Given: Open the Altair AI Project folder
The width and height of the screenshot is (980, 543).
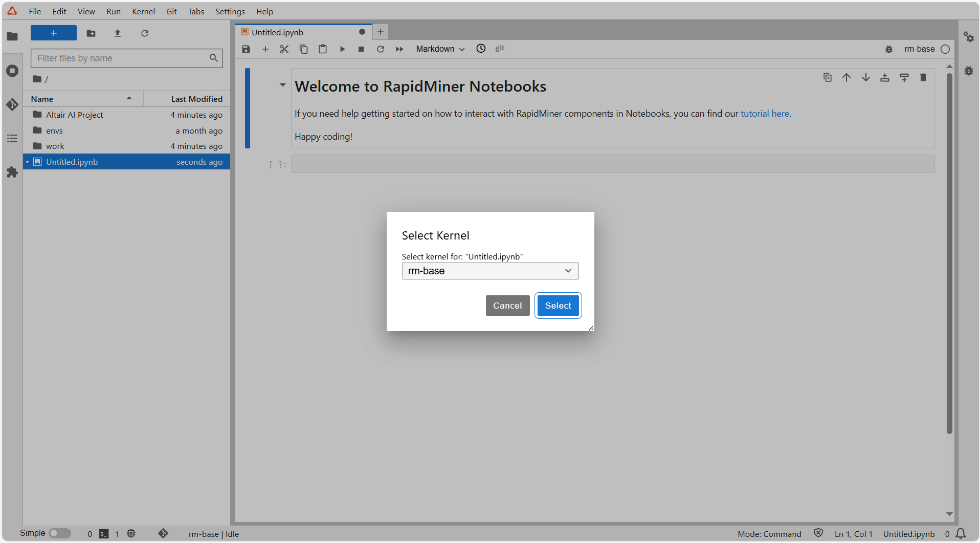Looking at the screenshot, I should click(x=127, y=115).
